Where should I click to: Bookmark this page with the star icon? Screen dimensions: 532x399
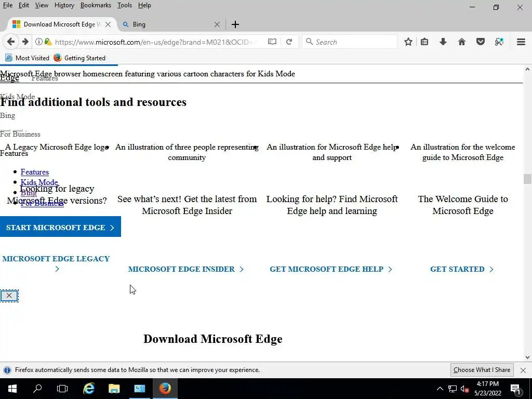coord(408,42)
